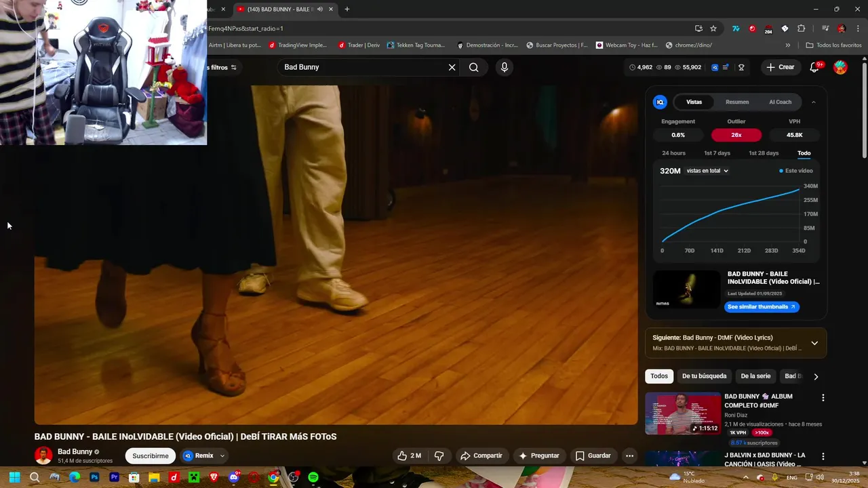868x488 pixels.
Task: Open the TradingView bookmark
Action: pyautogui.click(x=298, y=45)
